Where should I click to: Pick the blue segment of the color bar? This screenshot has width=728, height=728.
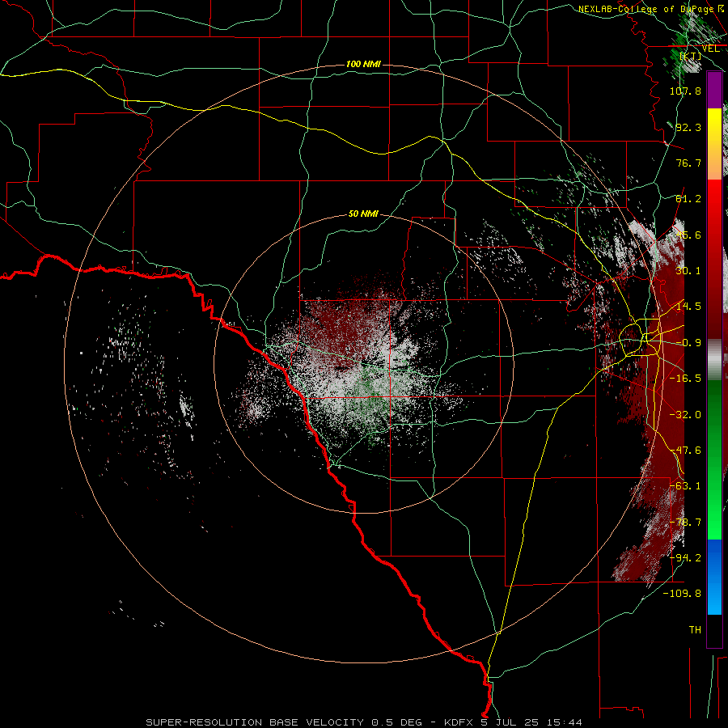tap(714, 577)
